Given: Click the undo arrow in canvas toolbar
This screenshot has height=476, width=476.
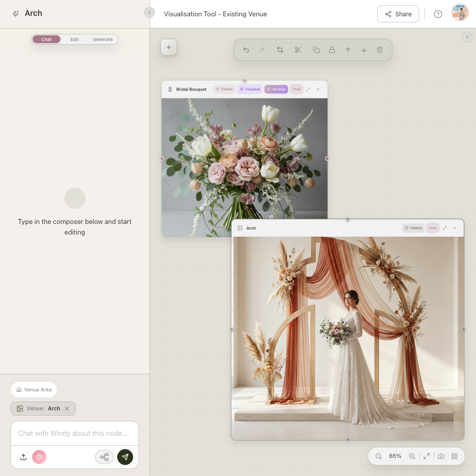Looking at the screenshot, I should tap(246, 50).
